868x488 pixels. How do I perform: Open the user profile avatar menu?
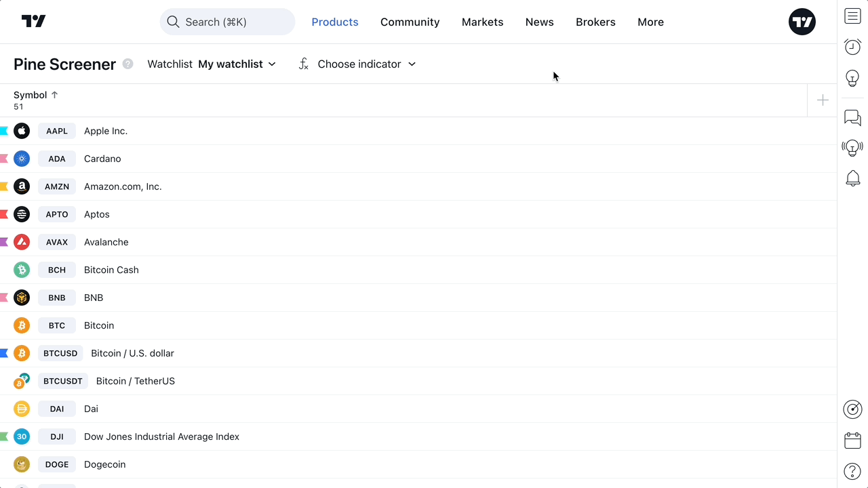[802, 22]
